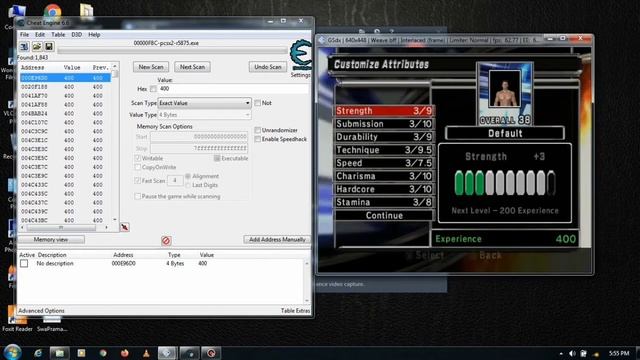Select the Stamina attribute in game

384,202
